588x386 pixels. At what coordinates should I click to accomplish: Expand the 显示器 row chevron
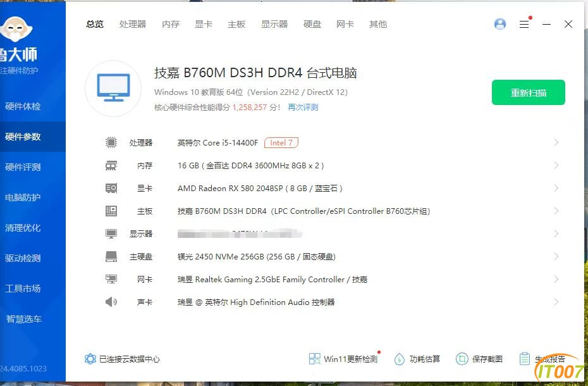point(556,233)
